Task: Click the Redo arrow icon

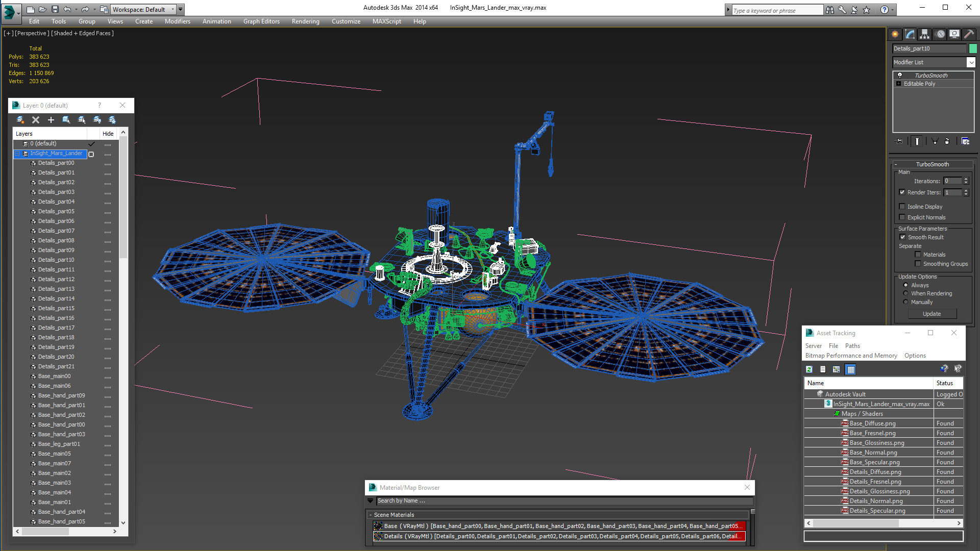Action: [85, 9]
